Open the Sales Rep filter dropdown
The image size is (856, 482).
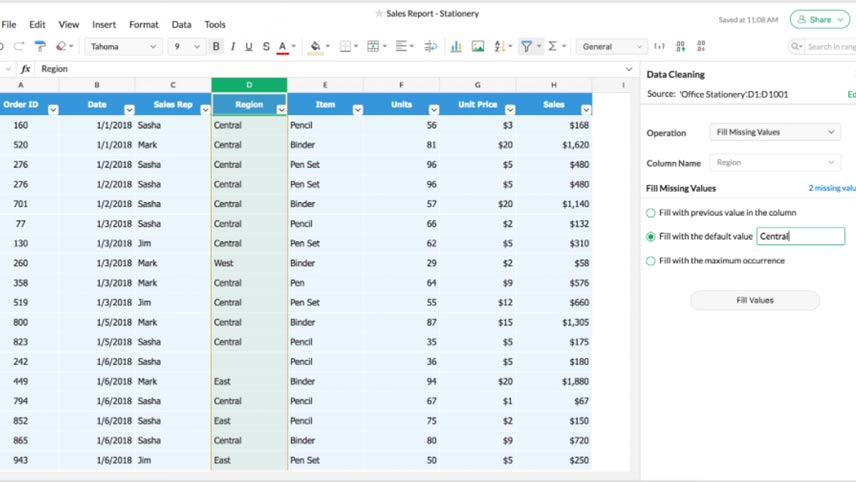[205, 110]
